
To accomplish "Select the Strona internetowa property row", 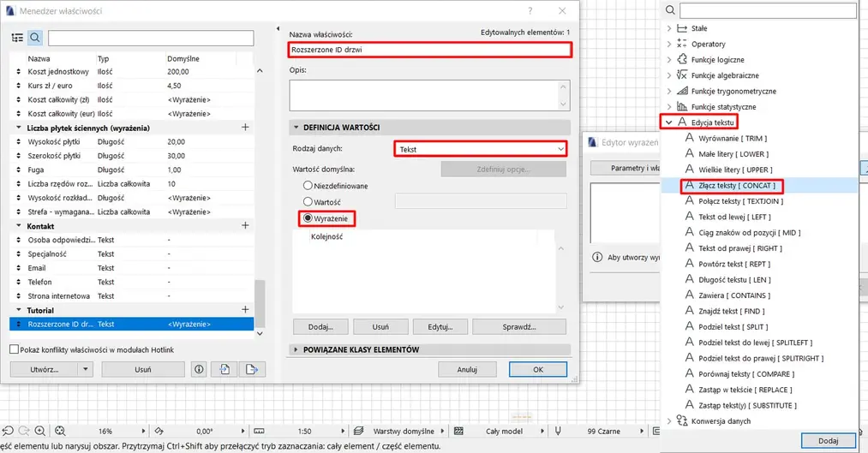I will [x=132, y=296].
